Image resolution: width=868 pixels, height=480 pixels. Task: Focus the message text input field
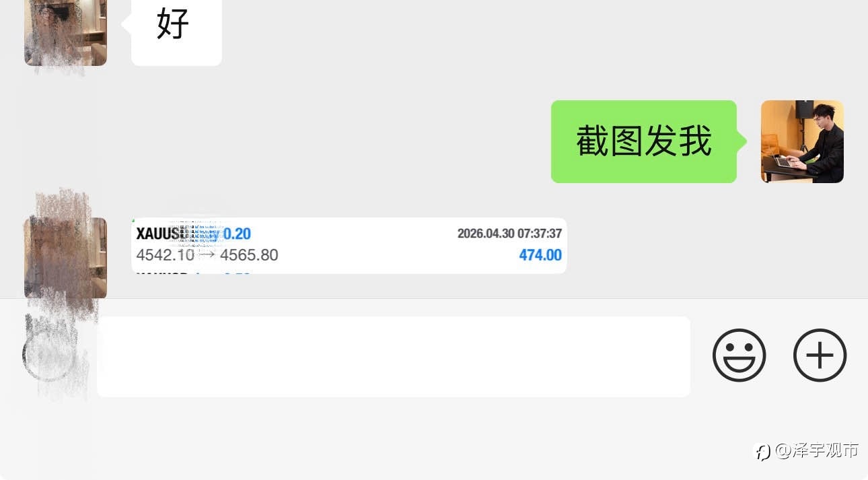click(x=394, y=357)
